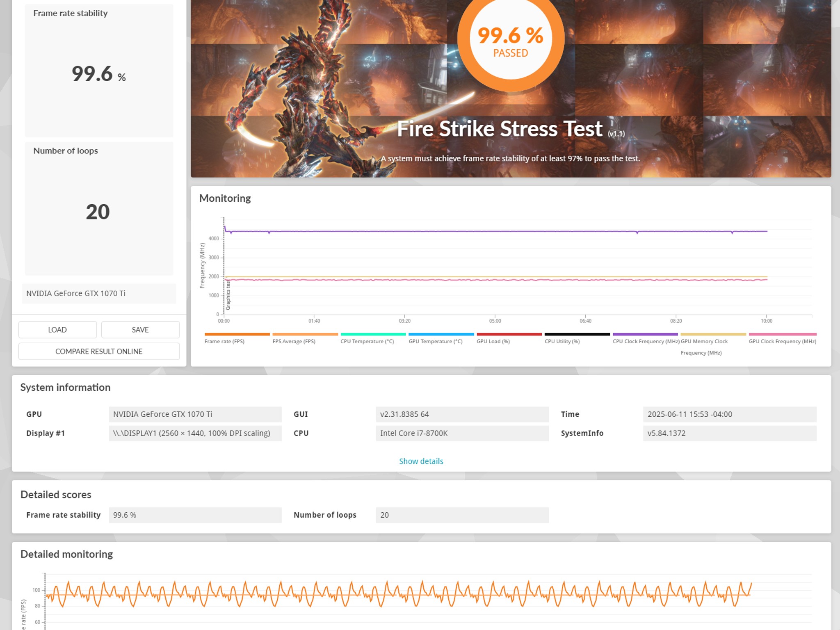The image size is (840, 630).
Task: Toggle GPU Temperature (°C) legend item
Action: pos(435,341)
